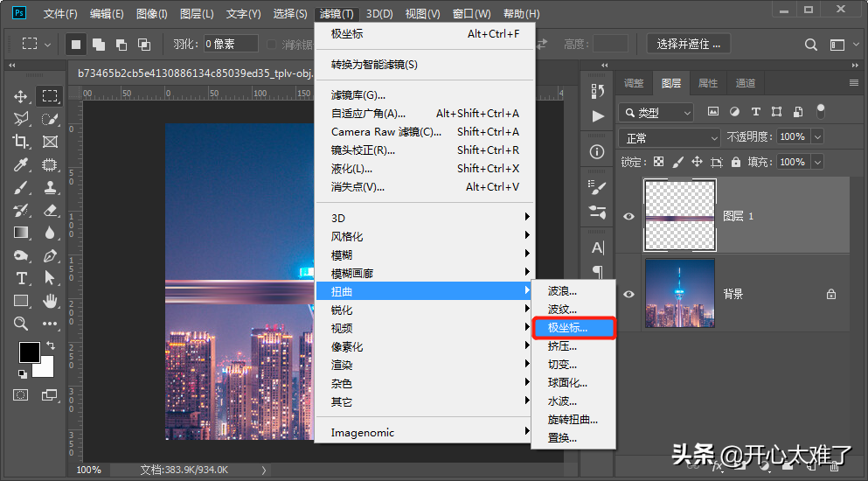Click the background white color swatch

(x=45, y=368)
